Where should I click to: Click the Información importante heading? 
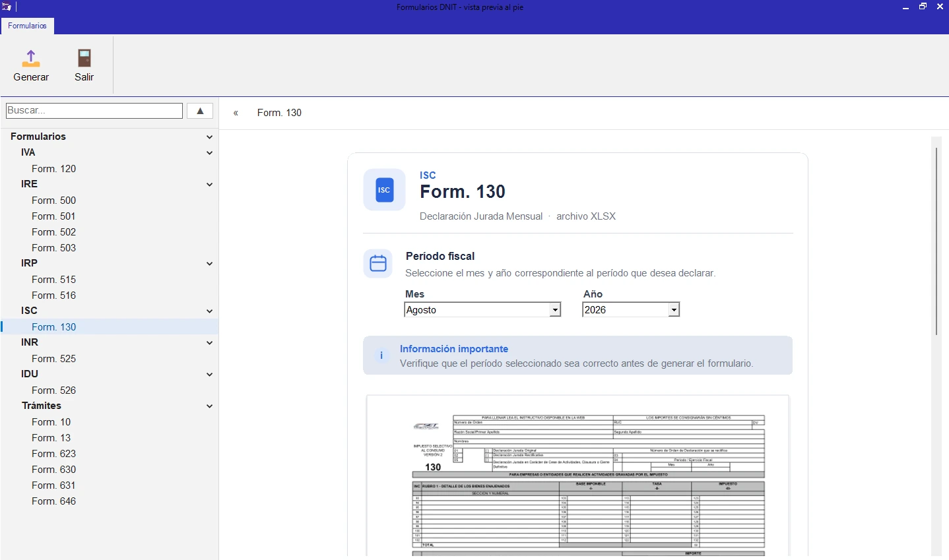pos(454,349)
